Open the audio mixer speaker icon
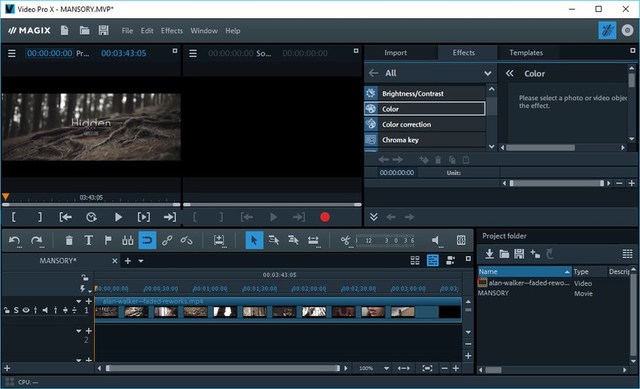640x389 pixels. (x=437, y=240)
